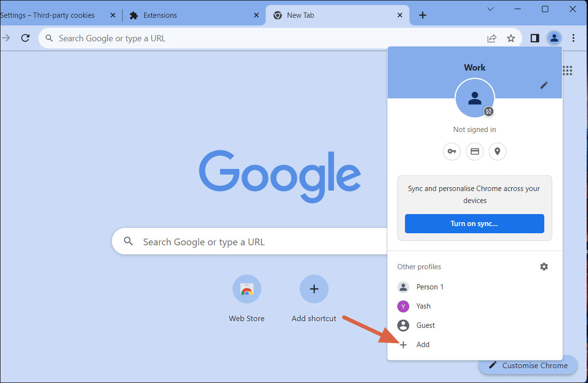
Task: Add a new Chrome profile
Action: point(422,344)
